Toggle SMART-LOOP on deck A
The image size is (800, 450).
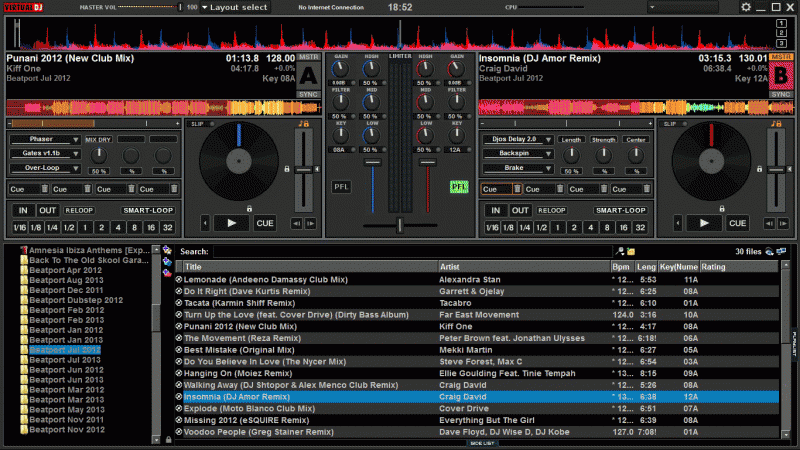[x=148, y=210]
